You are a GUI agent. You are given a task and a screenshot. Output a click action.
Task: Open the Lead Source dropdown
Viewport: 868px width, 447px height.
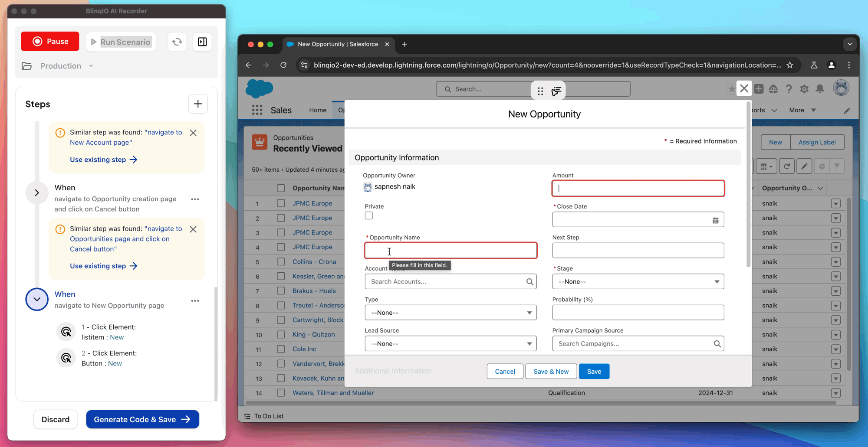point(450,344)
